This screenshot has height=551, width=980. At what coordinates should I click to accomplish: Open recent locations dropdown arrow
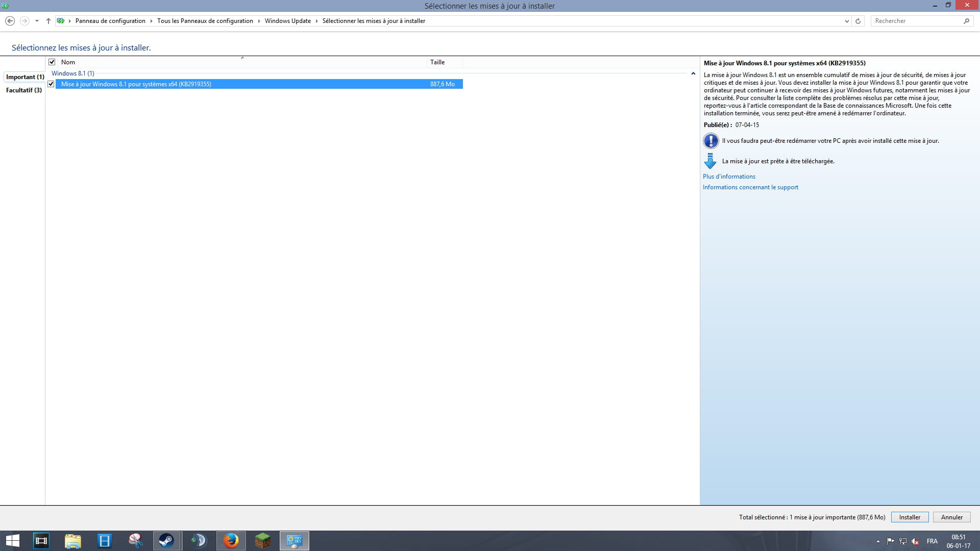[x=37, y=21]
